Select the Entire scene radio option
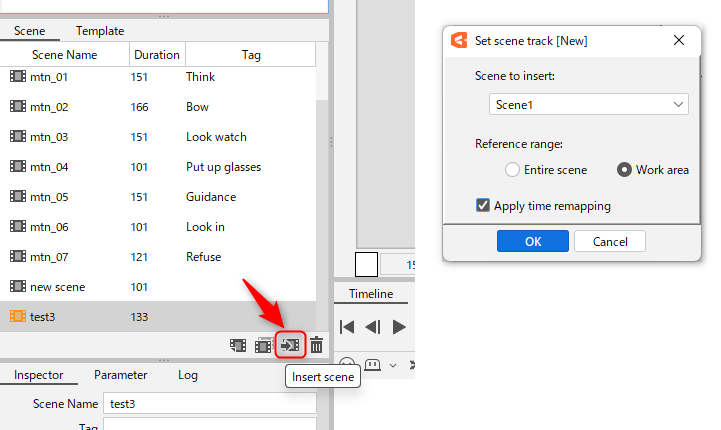Image resolution: width=721 pixels, height=430 pixels. 513,170
